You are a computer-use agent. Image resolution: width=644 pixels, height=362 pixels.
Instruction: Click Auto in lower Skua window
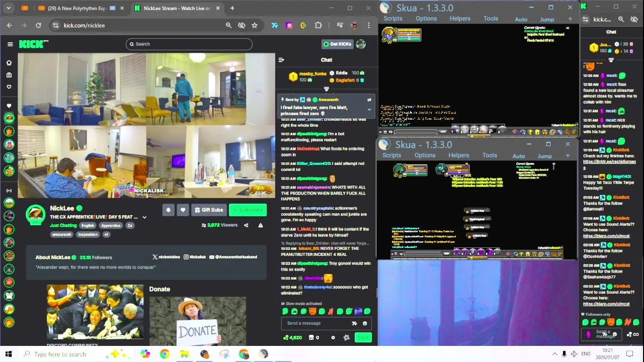(x=519, y=156)
